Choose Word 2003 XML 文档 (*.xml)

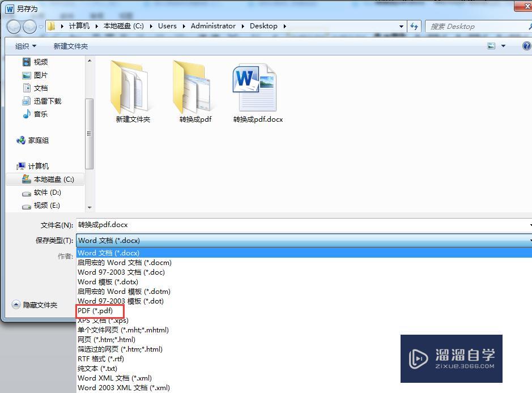pyautogui.click(x=124, y=388)
